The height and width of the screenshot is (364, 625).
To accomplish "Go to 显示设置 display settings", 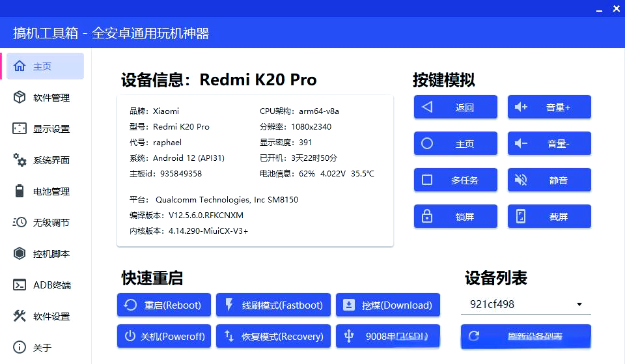I will pyautogui.click(x=45, y=128).
